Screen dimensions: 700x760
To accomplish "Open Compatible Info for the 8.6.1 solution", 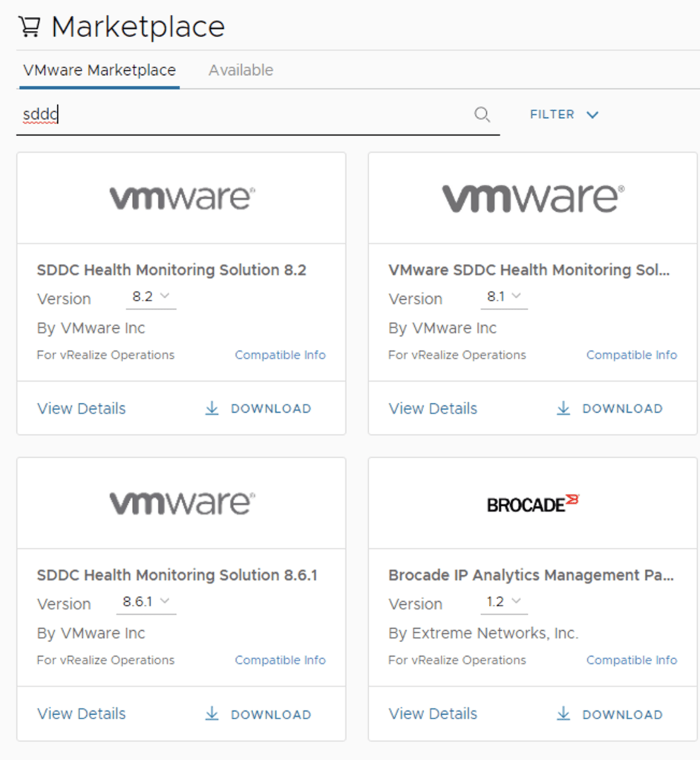I will pos(280,660).
